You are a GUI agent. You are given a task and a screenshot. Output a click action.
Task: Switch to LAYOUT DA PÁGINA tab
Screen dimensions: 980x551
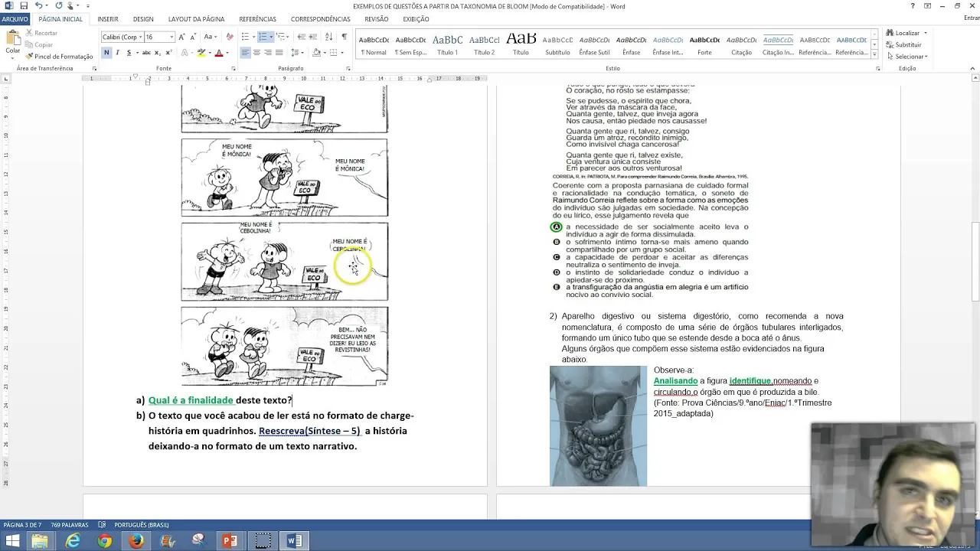coord(197,19)
